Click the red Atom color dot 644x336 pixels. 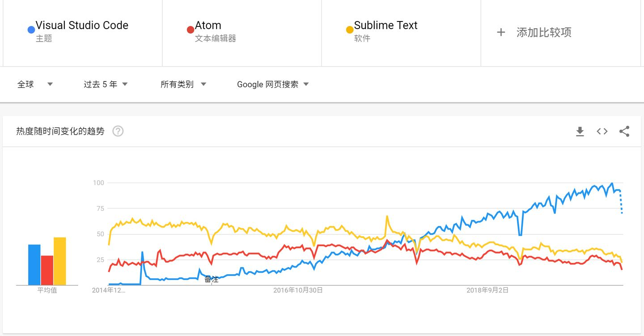[x=190, y=30]
